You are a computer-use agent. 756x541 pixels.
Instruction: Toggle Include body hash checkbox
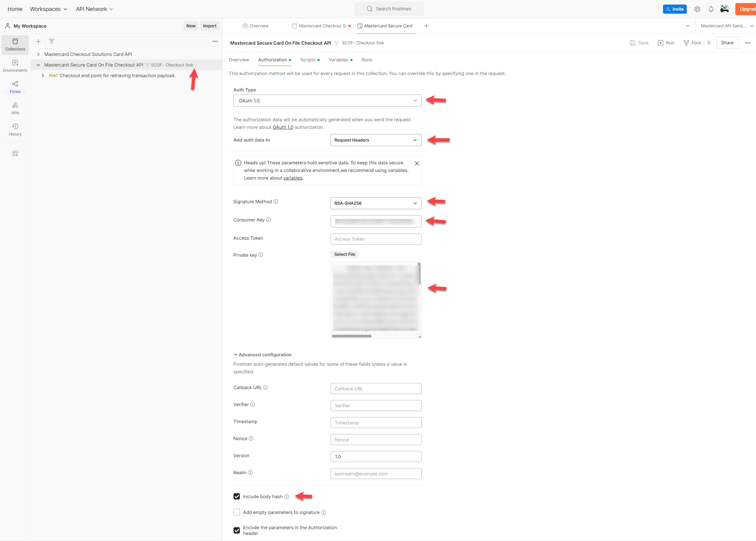pos(237,496)
